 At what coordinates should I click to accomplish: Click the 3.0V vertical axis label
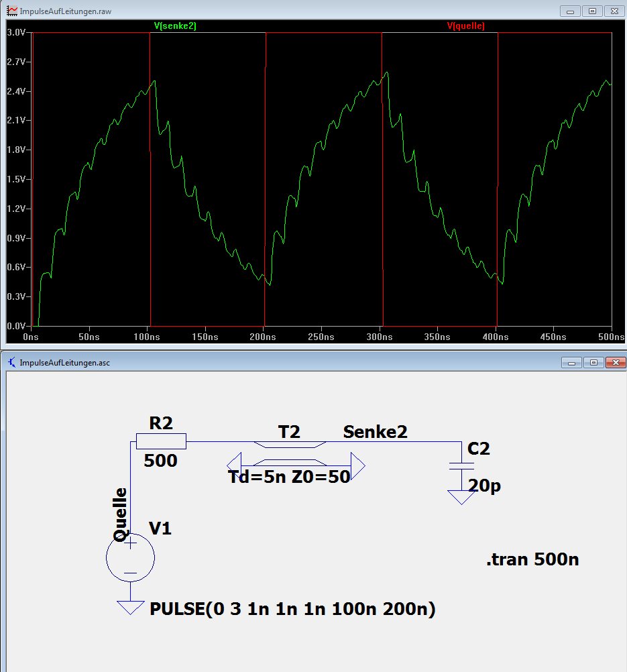pos(16,33)
